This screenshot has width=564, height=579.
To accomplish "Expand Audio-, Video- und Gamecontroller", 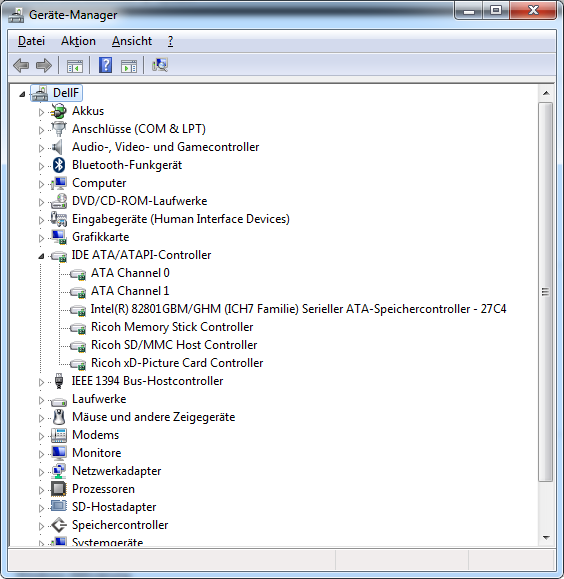I will click(x=41, y=148).
